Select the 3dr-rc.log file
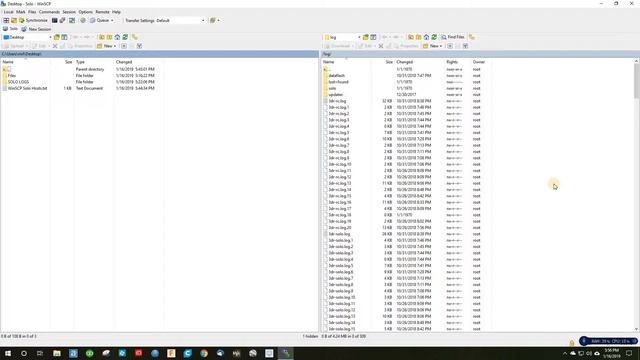The width and height of the screenshot is (640, 360). tap(337, 101)
